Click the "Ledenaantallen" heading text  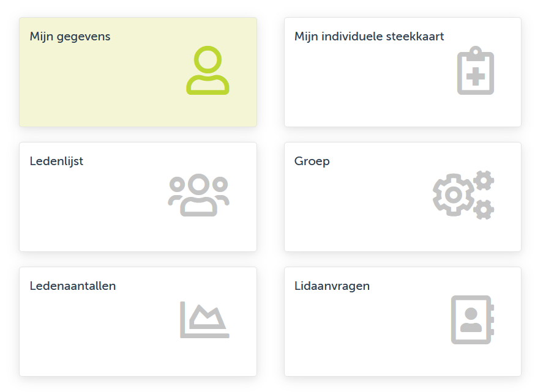coord(72,286)
